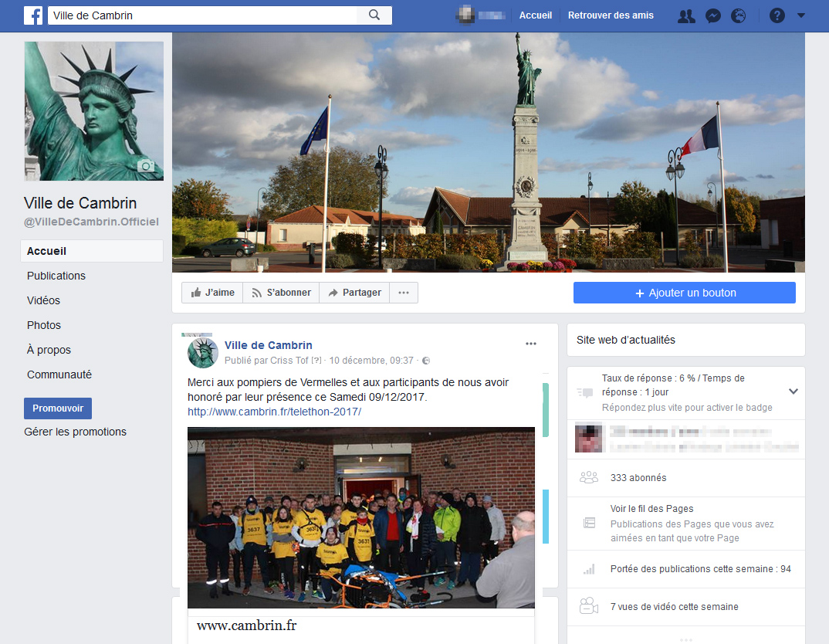Click the S'abonner follow button
The width and height of the screenshot is (829, 644).
[281, 293]
